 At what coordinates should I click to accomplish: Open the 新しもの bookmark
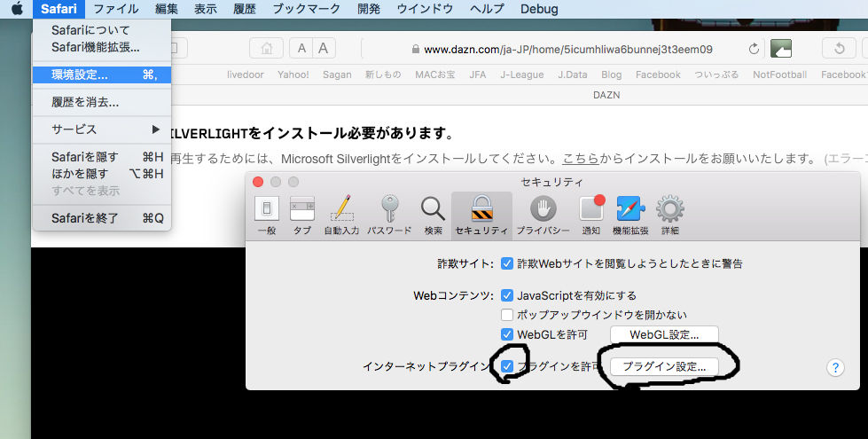coord(383,74)
